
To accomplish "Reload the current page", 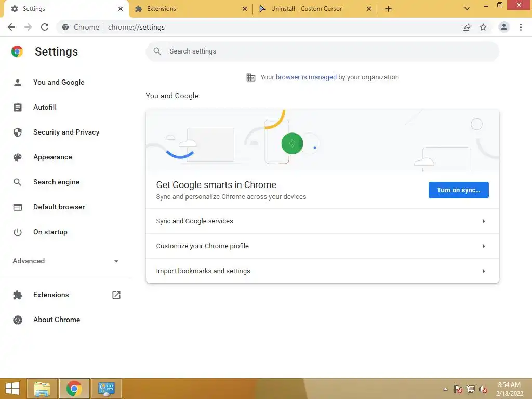I will pos(45,27).
